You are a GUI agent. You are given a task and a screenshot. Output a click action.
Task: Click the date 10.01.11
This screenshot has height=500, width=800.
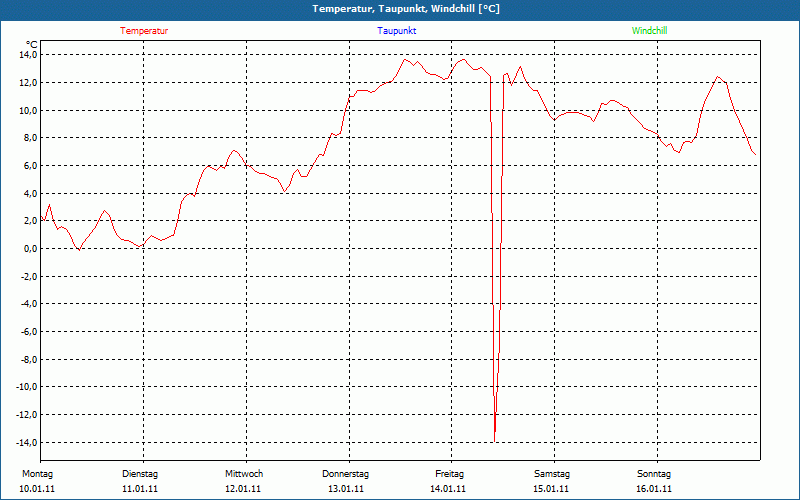click(x=37, y=489)
